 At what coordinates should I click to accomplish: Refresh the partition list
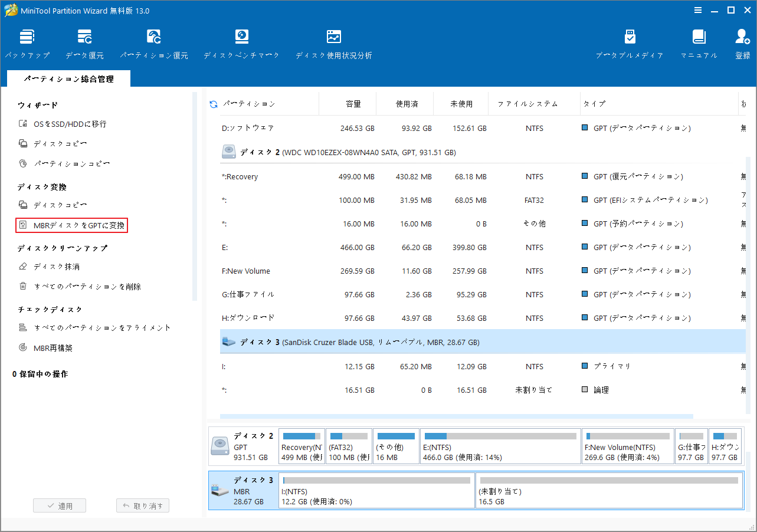tap(212, 104)
